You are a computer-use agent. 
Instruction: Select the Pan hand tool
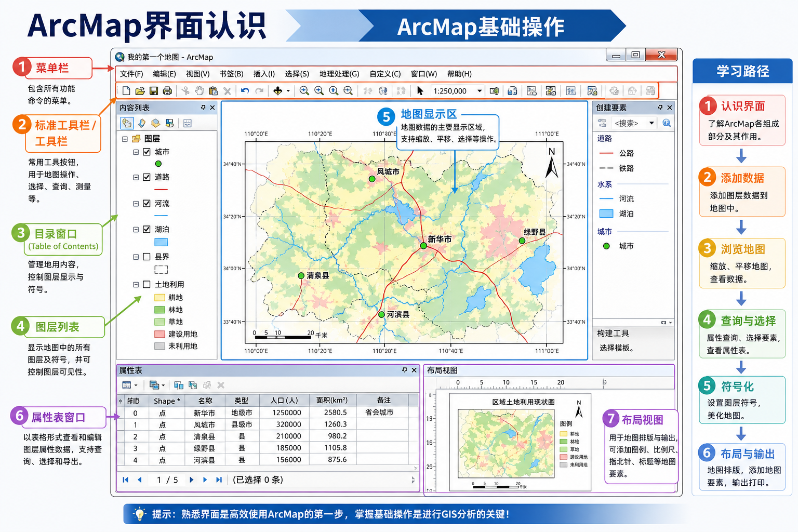pos(199,91)
